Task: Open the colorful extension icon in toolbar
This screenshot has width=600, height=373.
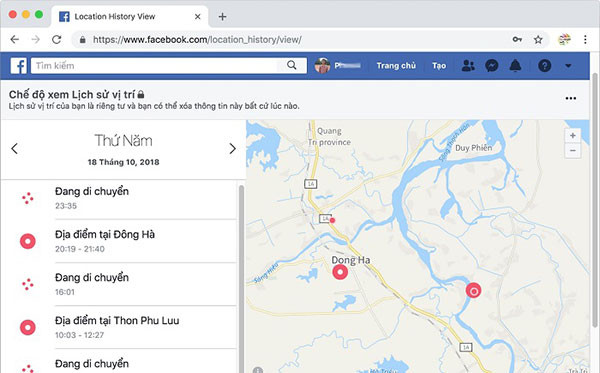Action: click(x=564, y=39)
